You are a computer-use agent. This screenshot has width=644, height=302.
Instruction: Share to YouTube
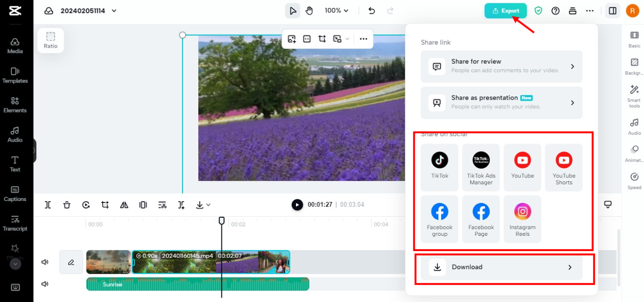click(522, 167)
